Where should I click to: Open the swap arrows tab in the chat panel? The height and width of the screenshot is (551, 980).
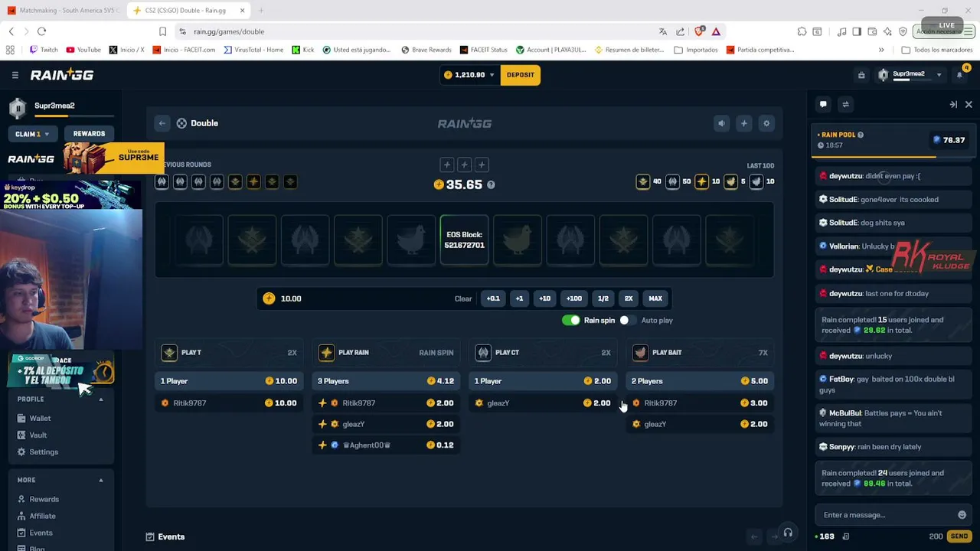tap(845, 104)
